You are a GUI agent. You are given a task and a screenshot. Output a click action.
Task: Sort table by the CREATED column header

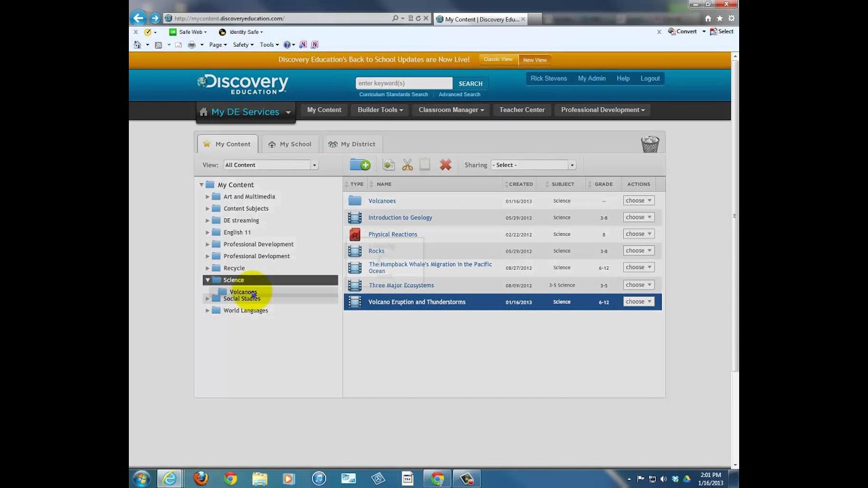coord(521,184)
